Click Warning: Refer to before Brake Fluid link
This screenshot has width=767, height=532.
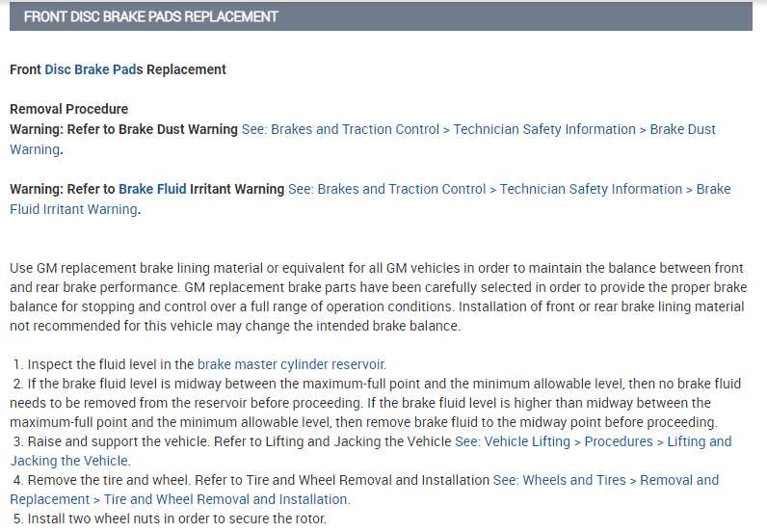62,189
